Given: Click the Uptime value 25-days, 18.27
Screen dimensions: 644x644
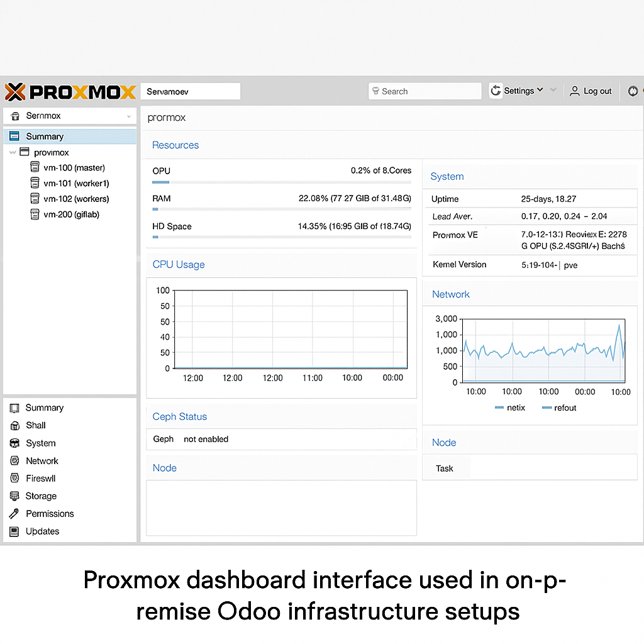Looking at the screenshot, I should click(548, 199).
